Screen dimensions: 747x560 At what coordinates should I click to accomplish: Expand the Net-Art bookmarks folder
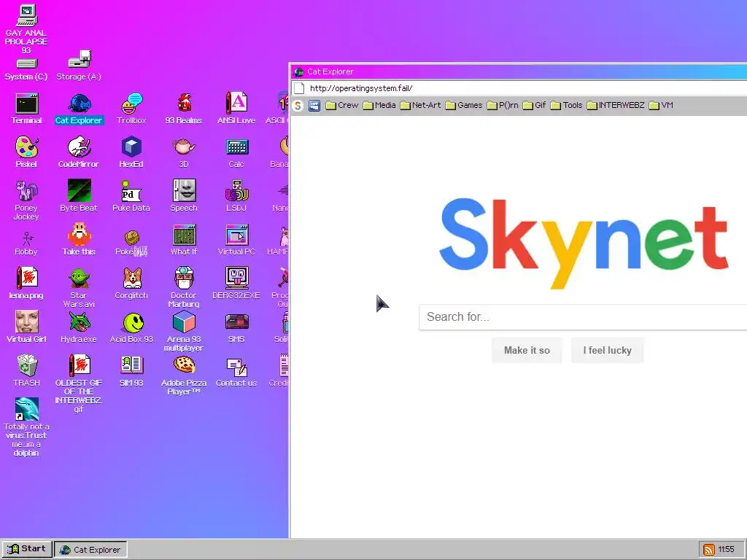click(420, 105)
